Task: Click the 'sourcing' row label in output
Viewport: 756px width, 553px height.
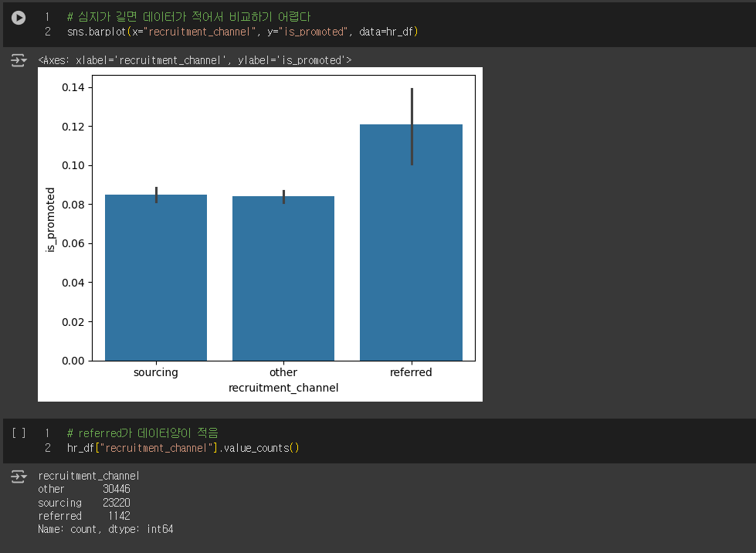Action: [59, 503]
